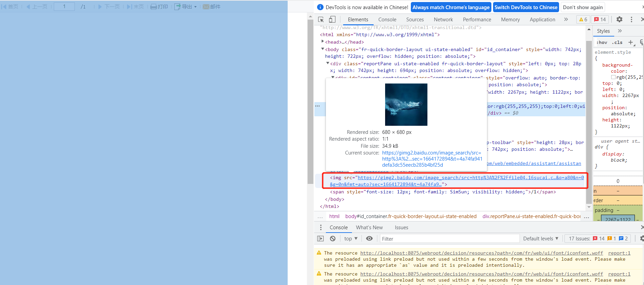The width and height of the screenshot is (644, 285).
Task: Click the page number input field
Action: [x=64, y=6]
